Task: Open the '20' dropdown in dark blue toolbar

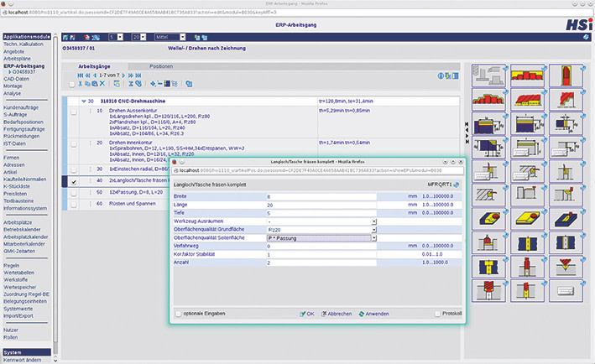Action: point(143,37)
